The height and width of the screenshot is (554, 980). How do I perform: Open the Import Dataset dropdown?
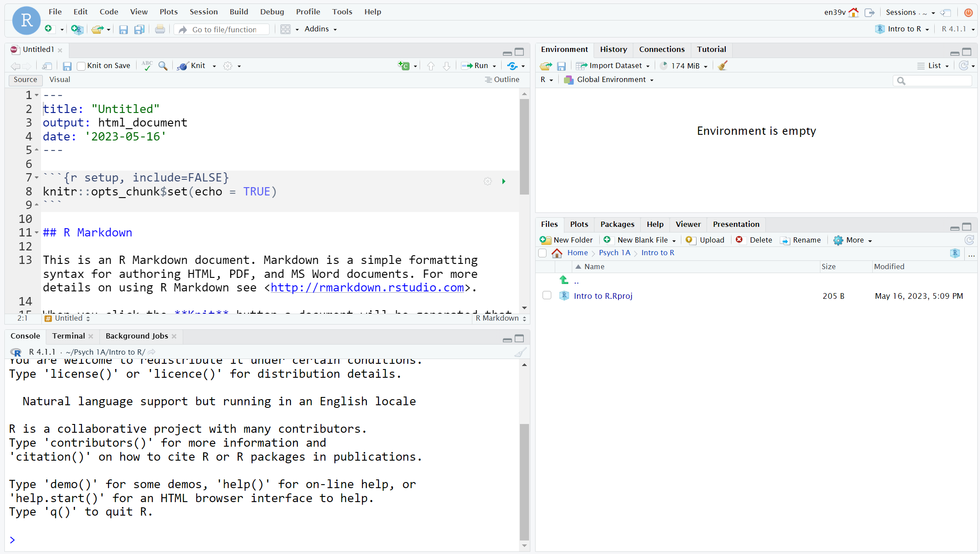[x=613, y=65]
